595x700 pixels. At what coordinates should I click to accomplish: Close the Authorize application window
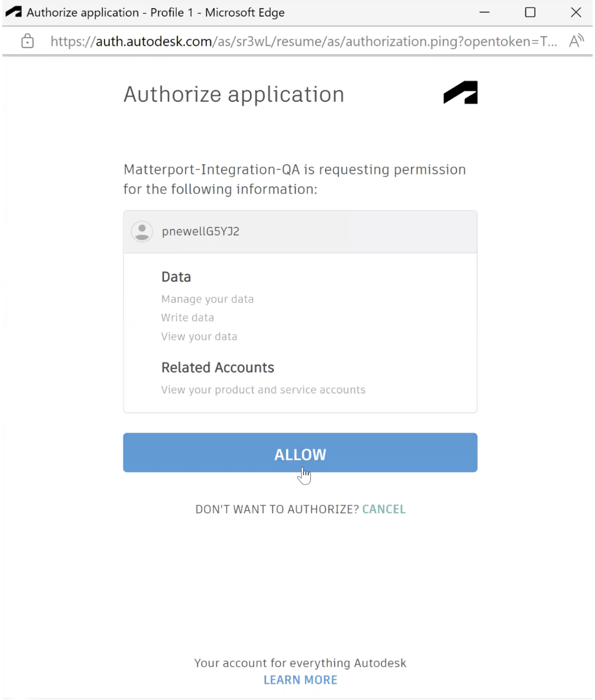[x=576, y=12]
